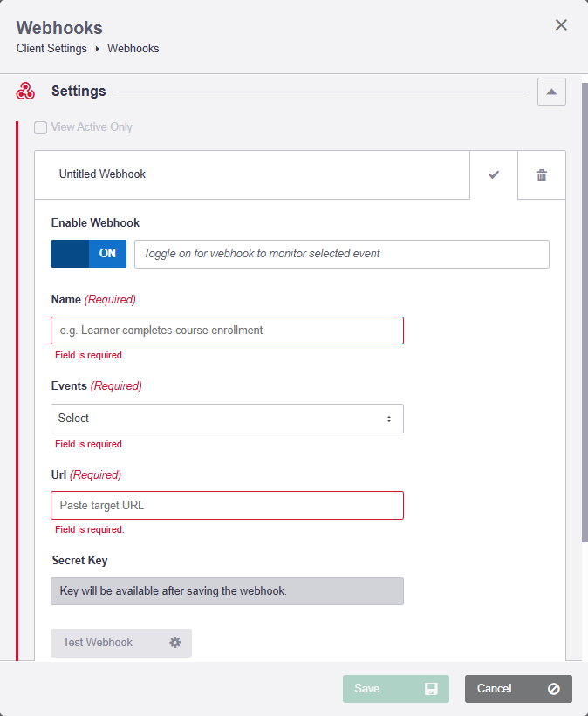588x716 pixels.
Task: Click the collapse arrow on Settings header
Action: (551, 91)
